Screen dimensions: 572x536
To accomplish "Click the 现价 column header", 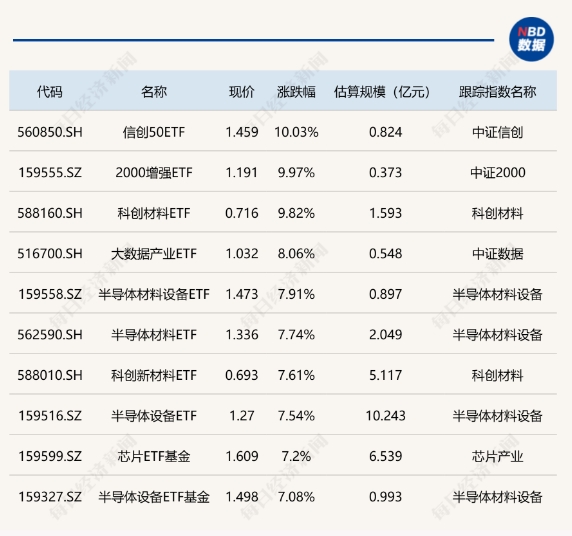I will click(241, 92).
